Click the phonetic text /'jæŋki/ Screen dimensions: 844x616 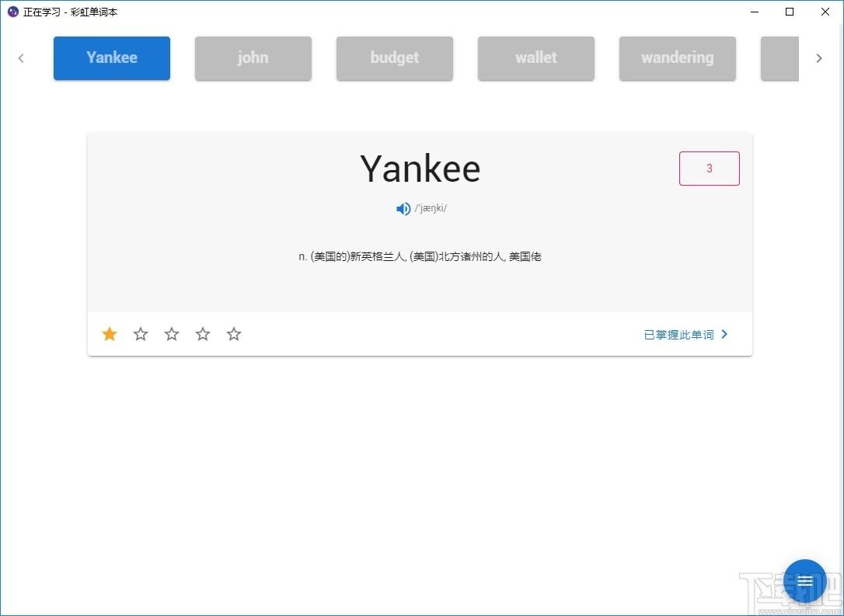coord(431,208)
